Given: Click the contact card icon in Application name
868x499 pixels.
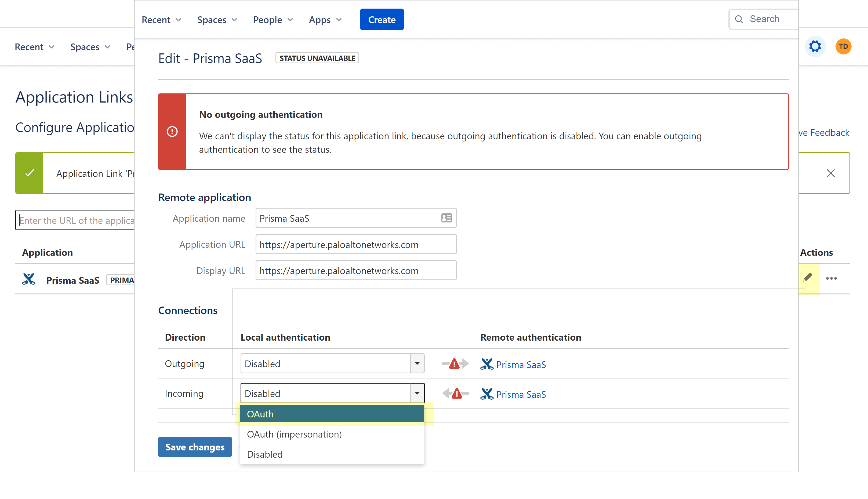Looking at the screenshot, I should (446, 218).
